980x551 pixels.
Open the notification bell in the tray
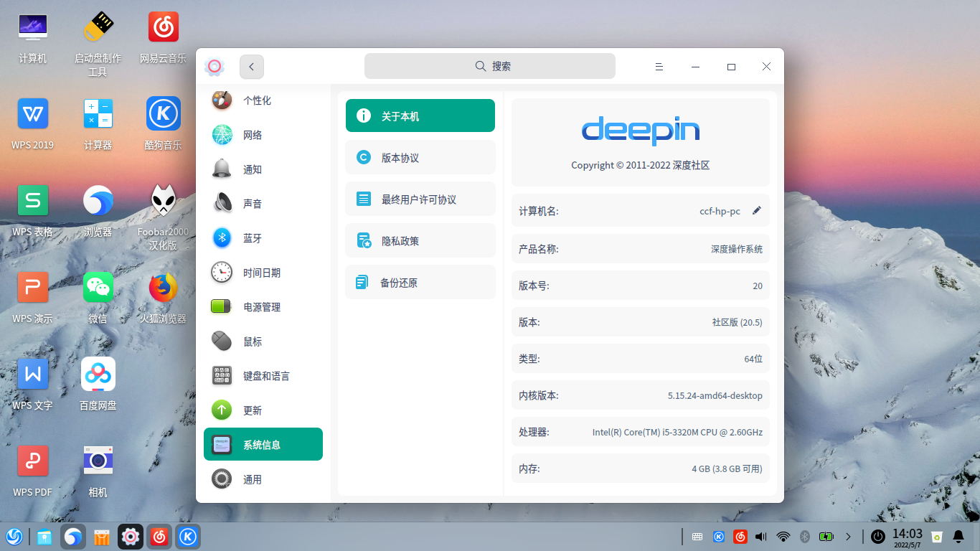(959, 536)
